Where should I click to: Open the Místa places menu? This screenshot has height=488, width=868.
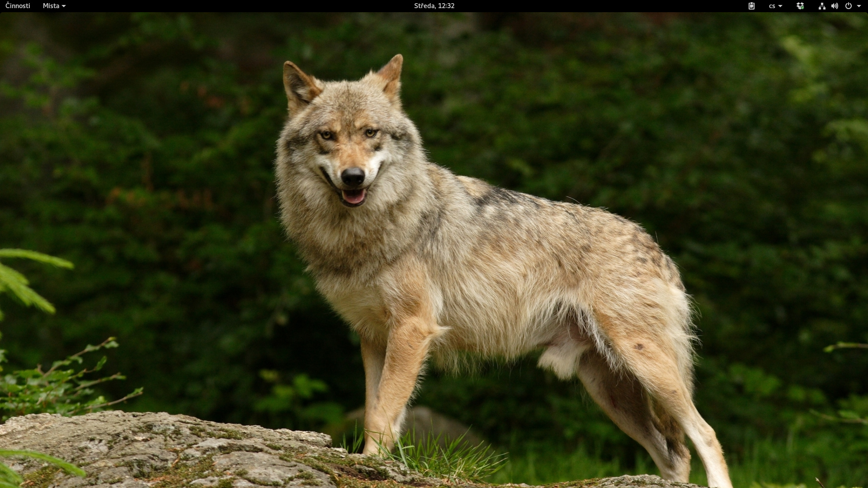tap(51, 6)
